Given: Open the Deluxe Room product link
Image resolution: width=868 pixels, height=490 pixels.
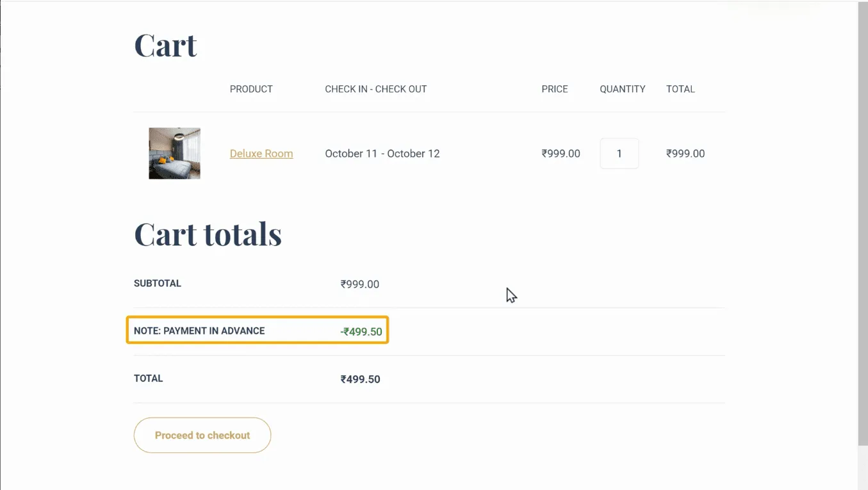Looking at the screenshot, I should [x=261, y=154].
